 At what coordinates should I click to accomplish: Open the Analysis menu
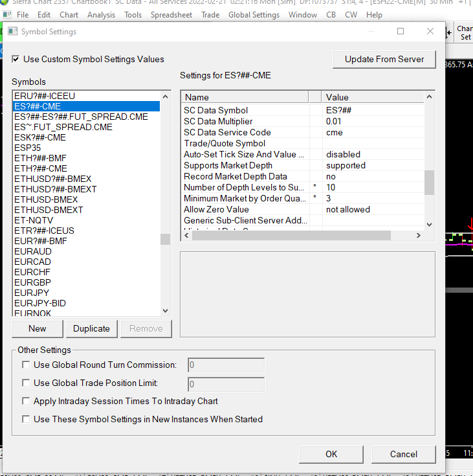[101, 14]
